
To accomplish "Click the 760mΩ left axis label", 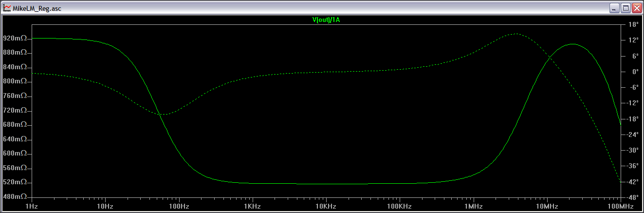I will click(14, 96).
